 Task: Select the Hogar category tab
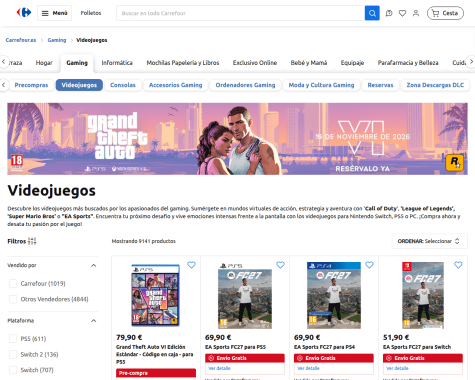point(44,63)
